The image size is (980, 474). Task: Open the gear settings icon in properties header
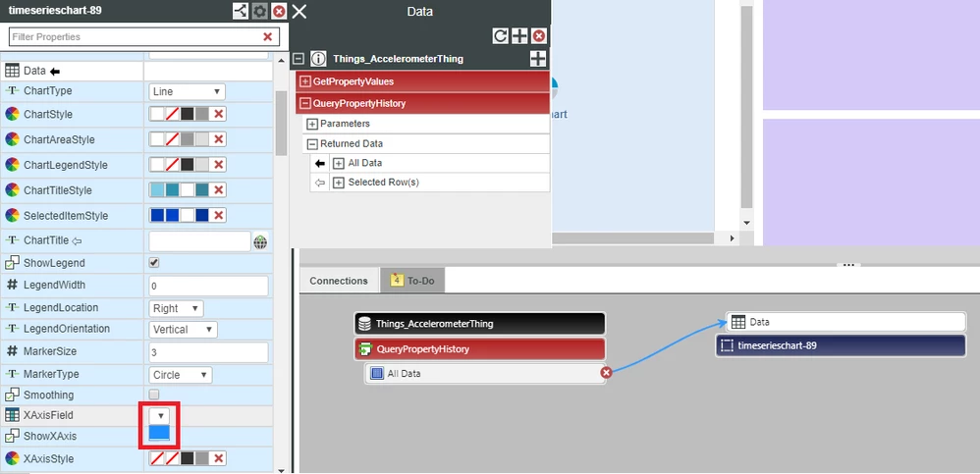coord(260,11)
